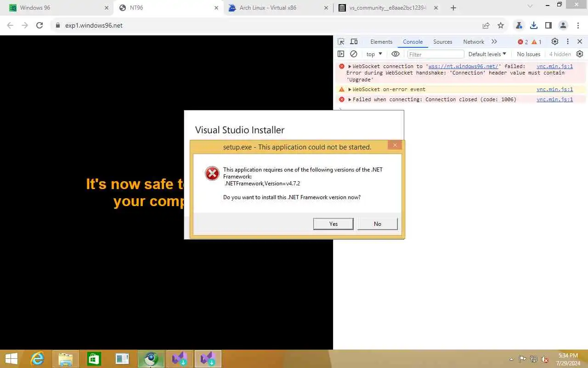The height and width of the screenshot is (368, 588).
Task: Open the tab search dropdown
Action: click(x=530, y=6)
